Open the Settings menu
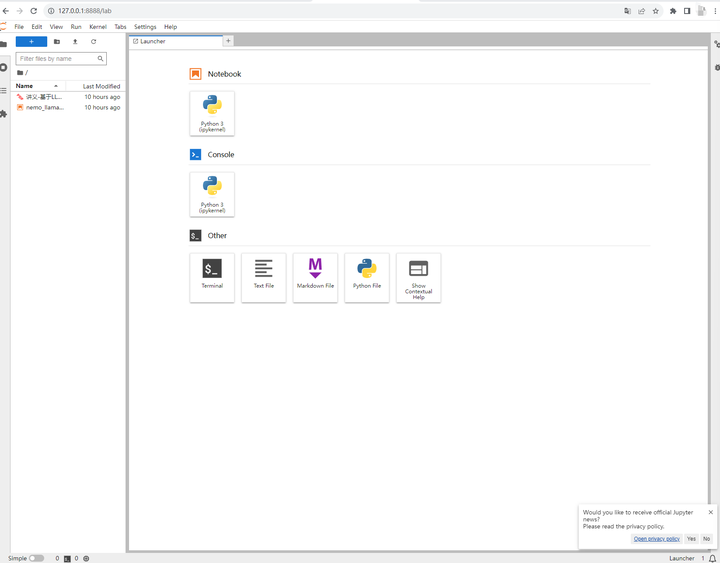The image size is (720, 563). tap(145, 27)
